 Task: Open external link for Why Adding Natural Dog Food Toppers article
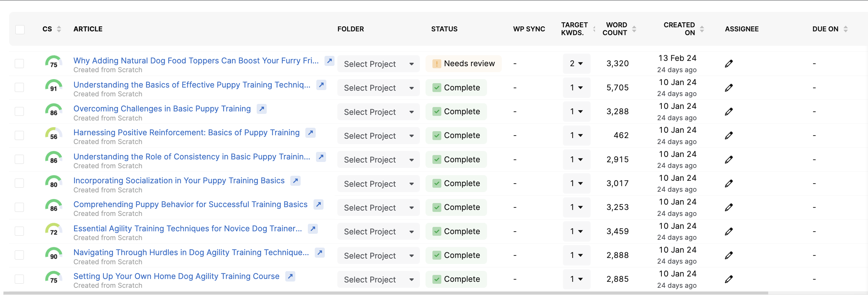329,61
